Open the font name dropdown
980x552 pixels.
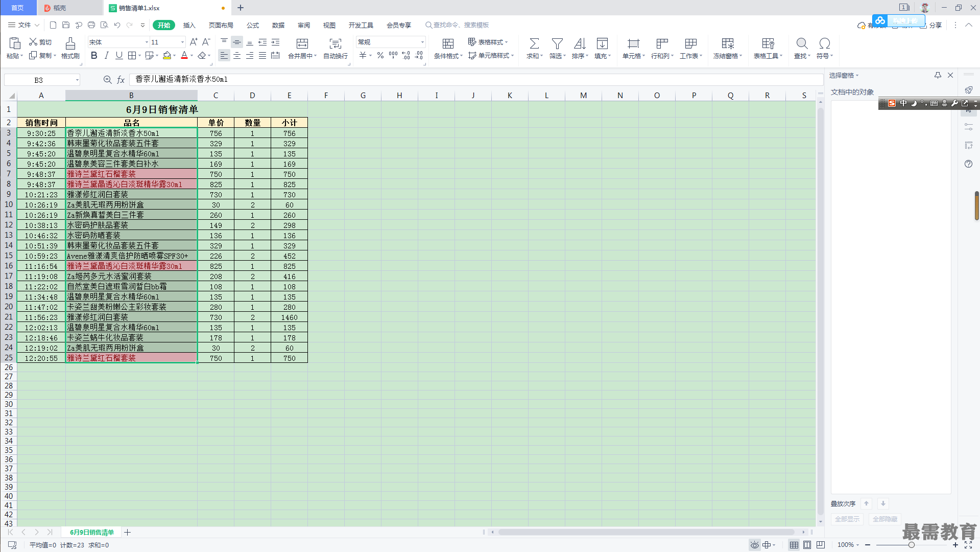tap(147, 42)
